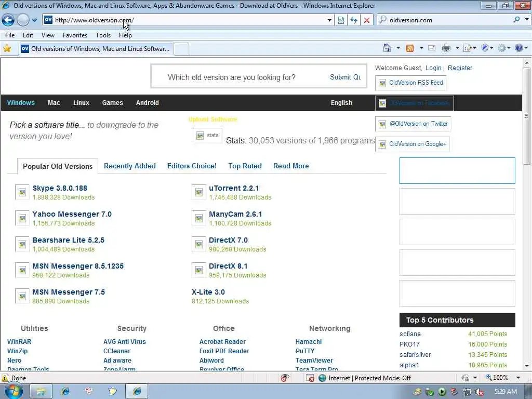The width and height of the screenshot is (532, 399).
Task: Open a new blank tab
Action: (x=181, y=49)
